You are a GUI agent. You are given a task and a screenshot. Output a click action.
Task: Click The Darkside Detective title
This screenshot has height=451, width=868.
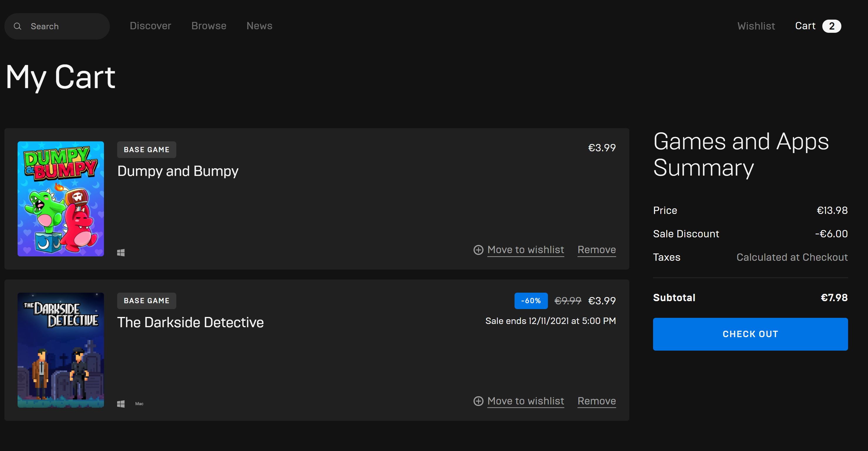tap(190, 323)
